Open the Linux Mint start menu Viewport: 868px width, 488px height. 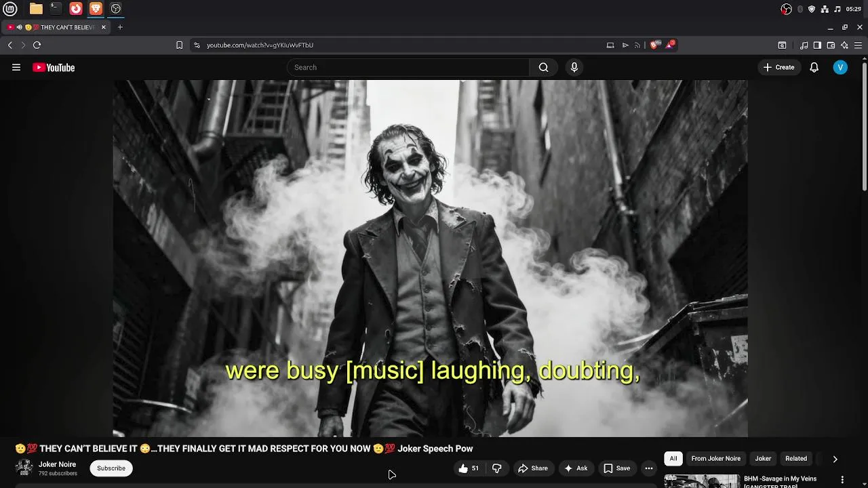coord(9,9)
